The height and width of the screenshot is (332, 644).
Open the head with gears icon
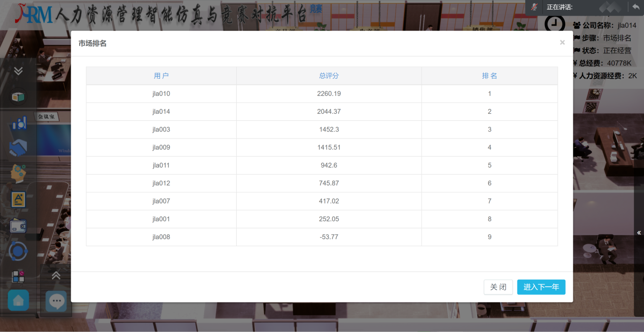pyautogui.click(x=18, y=174)
